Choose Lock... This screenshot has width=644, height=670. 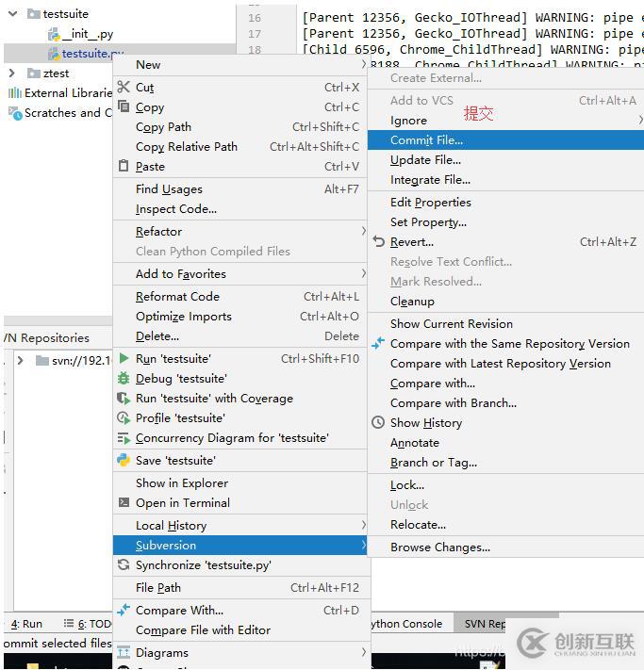(506, 485)
